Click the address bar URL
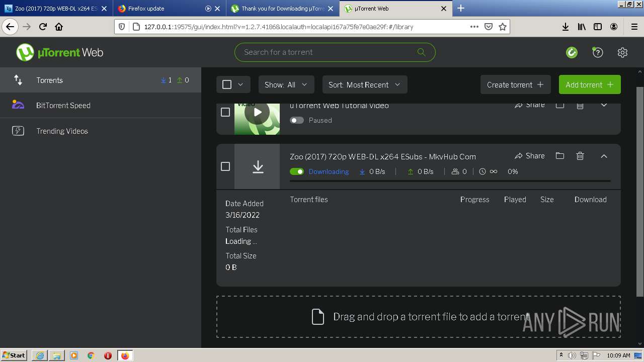 tap(279, 27)
